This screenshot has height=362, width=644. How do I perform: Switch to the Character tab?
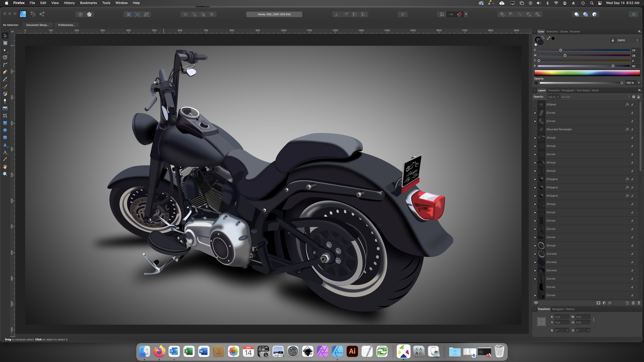coord(553,90)
